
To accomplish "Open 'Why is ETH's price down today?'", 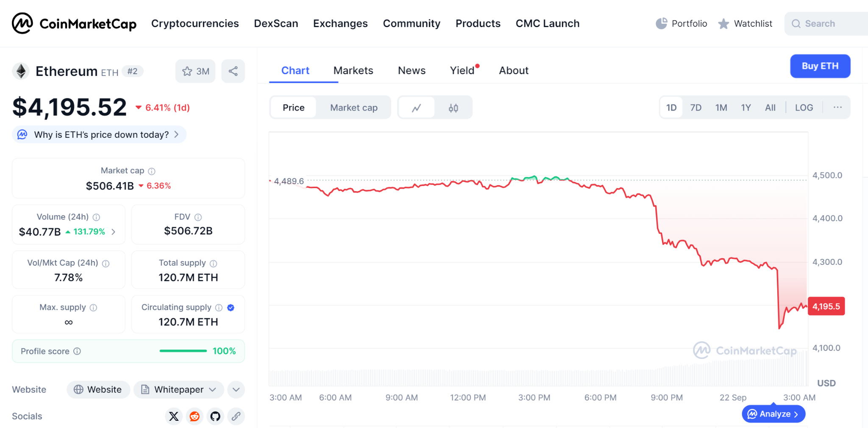I will 99,134.
